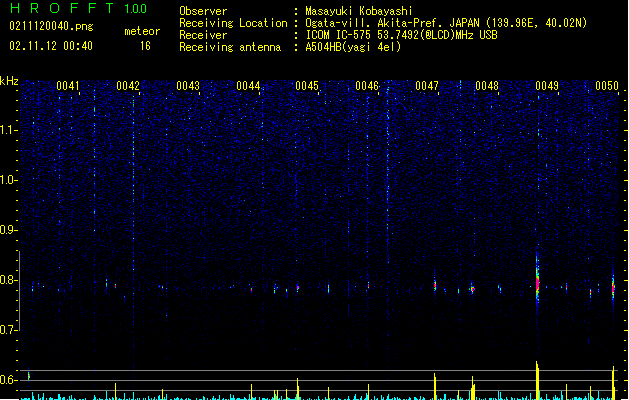Viewport: 629px width, 400px height.
Task: Click the gray frequency range bracket on left axis
Action: [19, 291]
